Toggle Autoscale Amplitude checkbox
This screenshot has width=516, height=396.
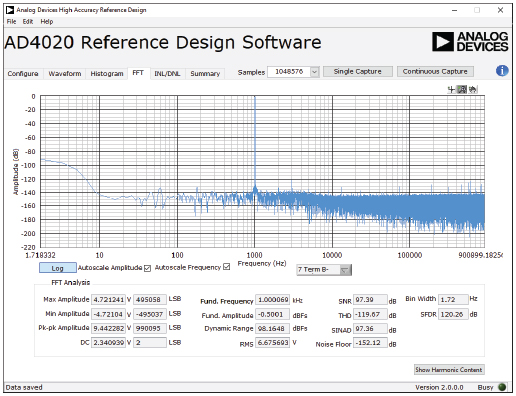click(x=147, y=268)
